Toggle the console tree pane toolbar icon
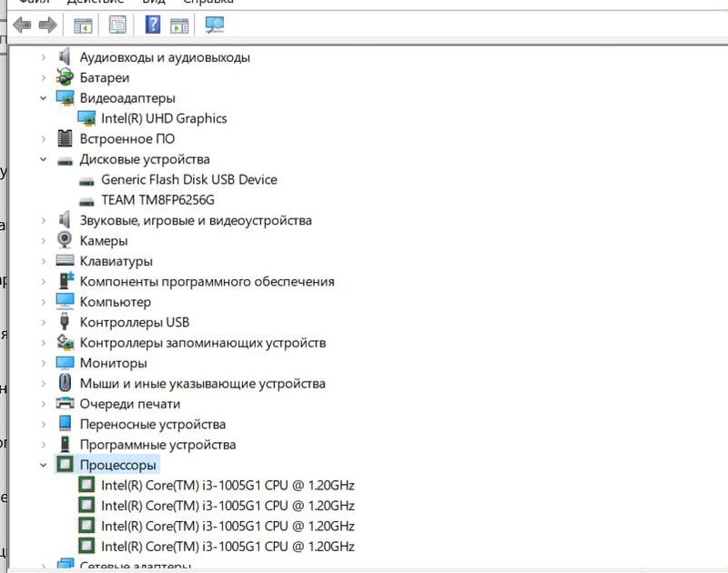 click(x=84, y=25)
